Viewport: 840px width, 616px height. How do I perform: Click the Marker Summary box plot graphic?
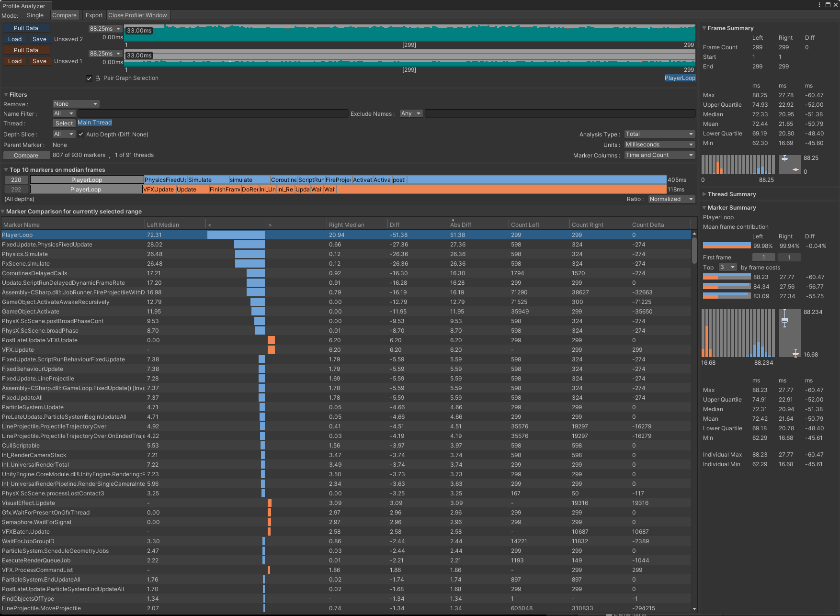point(790,333)
